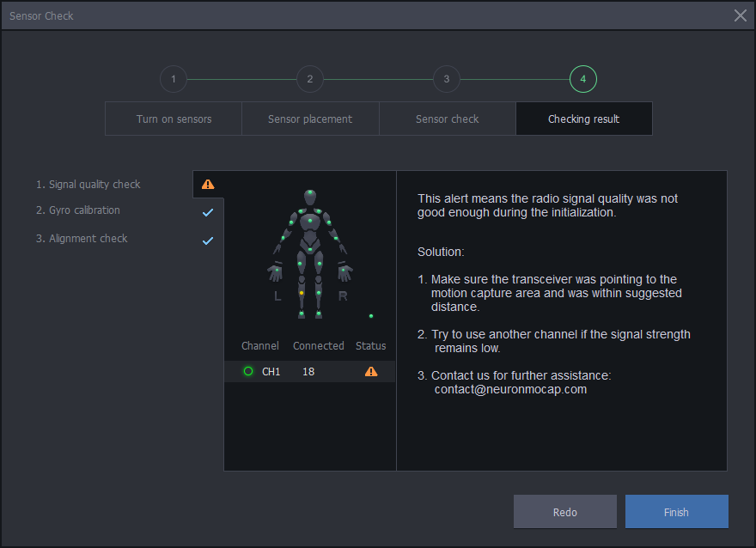This screenshot has height=548, width=756.
Task: Select the Checking result tab
Action: [584, 119]
